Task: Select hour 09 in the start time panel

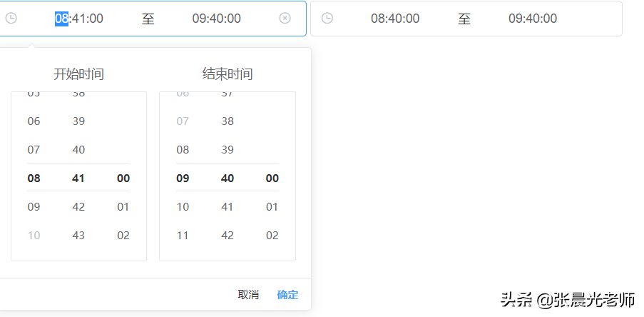Action: click(34, 207)
